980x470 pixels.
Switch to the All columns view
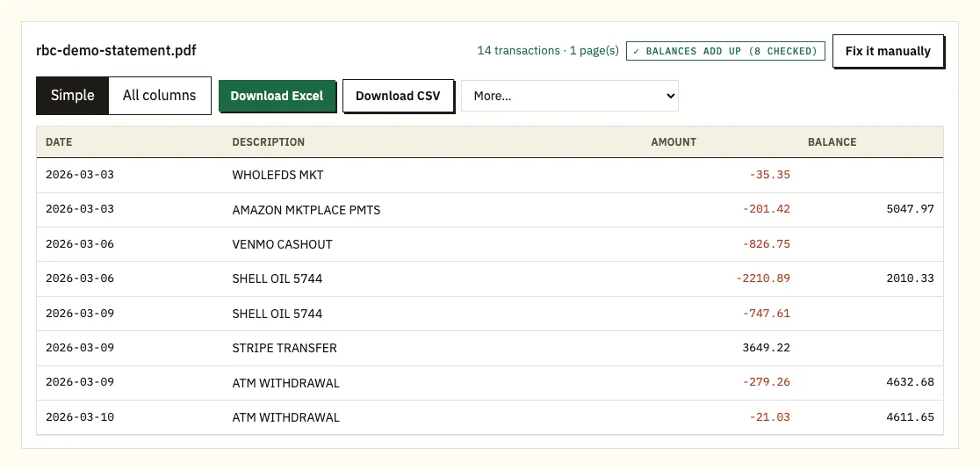[159, 96]
